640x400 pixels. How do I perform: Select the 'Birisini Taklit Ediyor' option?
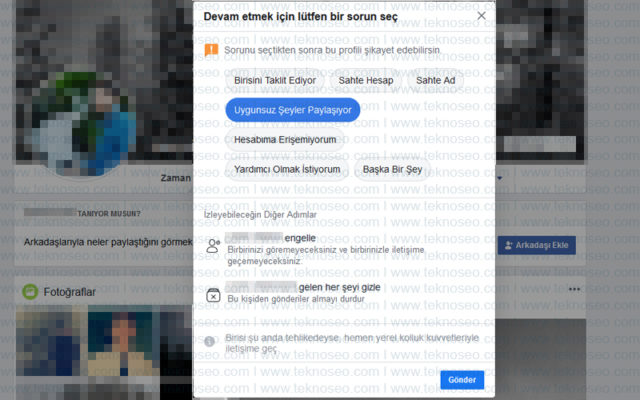(x=275, y=80)
